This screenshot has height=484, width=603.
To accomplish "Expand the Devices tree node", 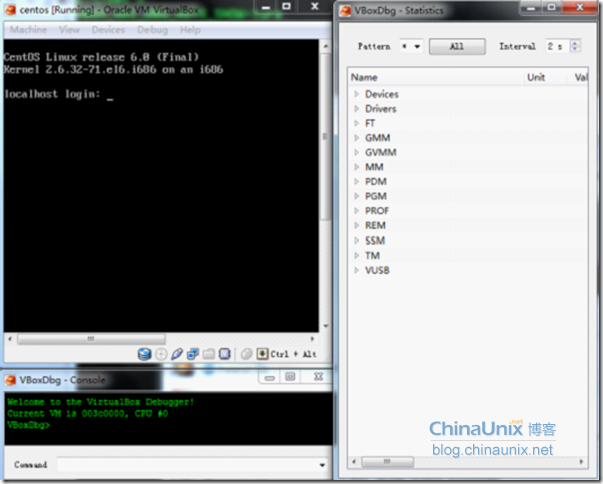I will click(x=356, y=94).
